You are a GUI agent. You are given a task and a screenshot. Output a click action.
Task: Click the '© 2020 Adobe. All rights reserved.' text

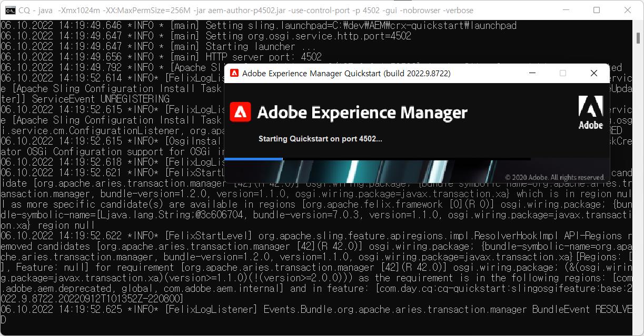point(554,178)
